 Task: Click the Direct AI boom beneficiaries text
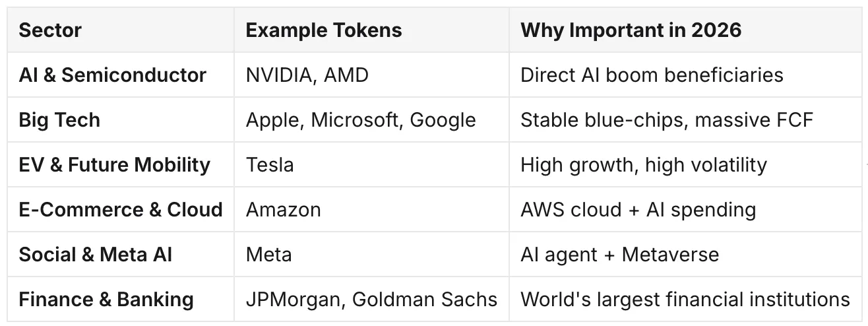tap(652, 75)
